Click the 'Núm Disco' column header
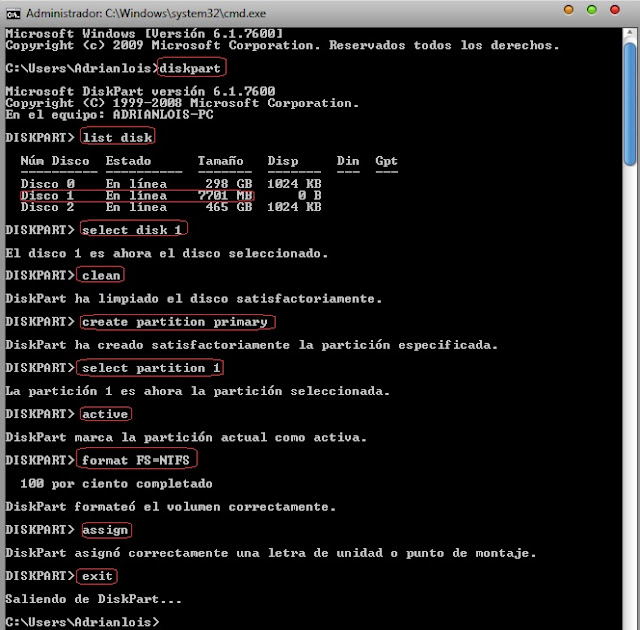 55,161
